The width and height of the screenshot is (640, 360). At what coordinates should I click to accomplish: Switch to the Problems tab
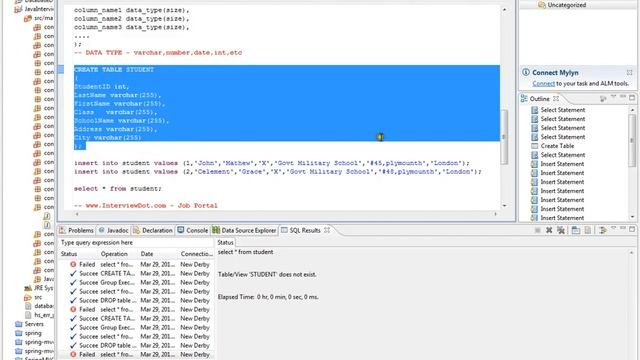point(76,230)
